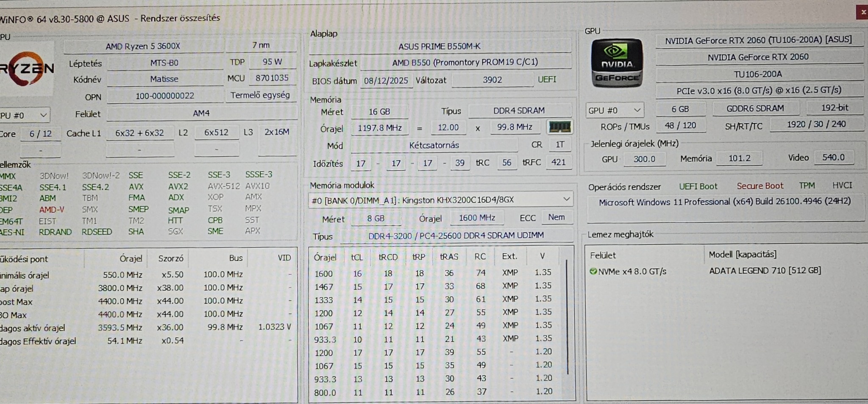Select the BIOS date 08/12/2025
The height and width of the screenshot is (404, 868).
pyautogui.click(x=386, y=80)
